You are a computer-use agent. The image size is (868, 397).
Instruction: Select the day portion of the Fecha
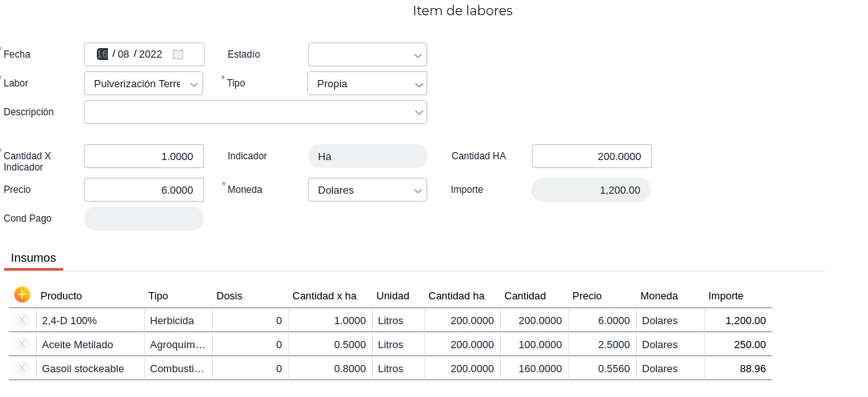tap(102, 54)
